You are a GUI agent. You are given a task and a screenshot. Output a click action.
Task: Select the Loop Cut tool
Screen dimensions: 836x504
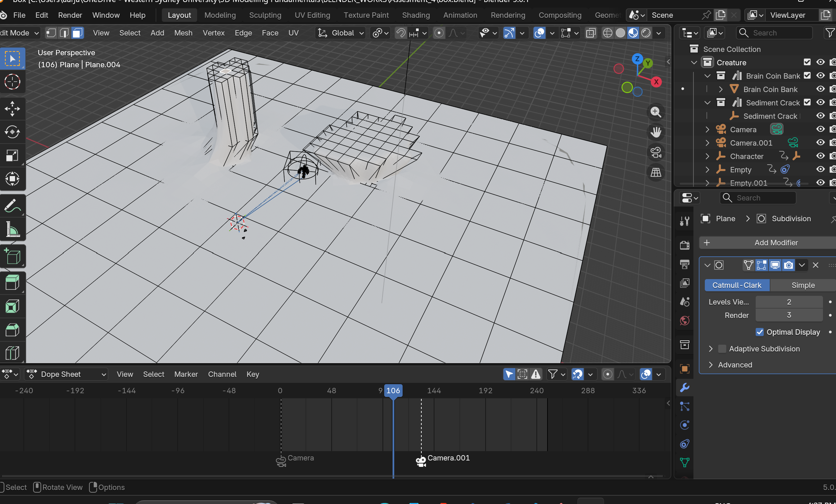pyautogui.click(x=13, y=353)
